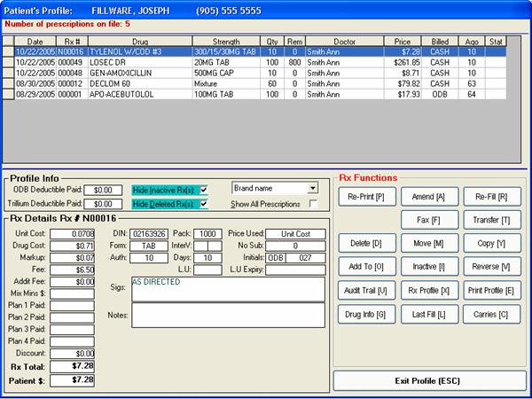Click the Transfer [T] button
The width and height of the screenshot is (532, 399).
(492, 220)
